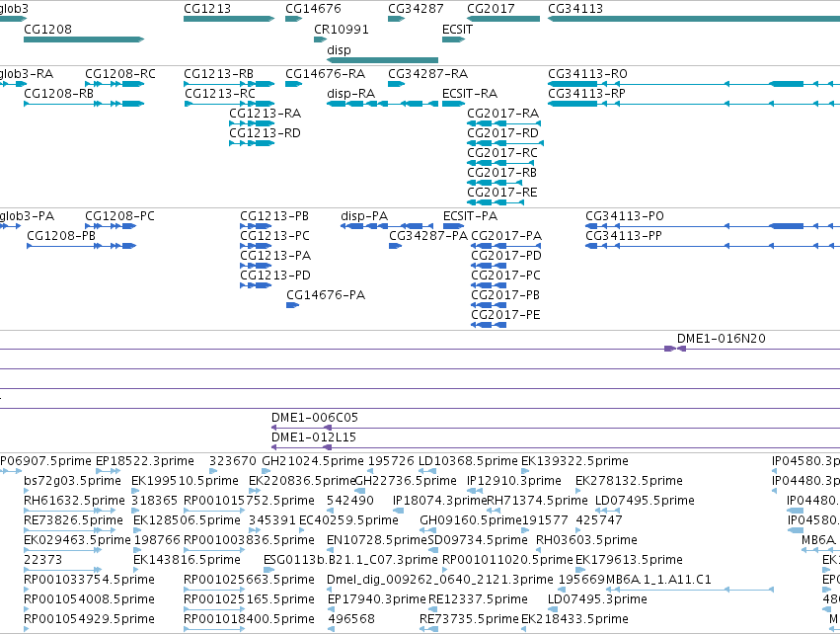Viewport: 840px width, 634px height.
Task: Open EST label GH22736.5prime
Action: (406, 481)
